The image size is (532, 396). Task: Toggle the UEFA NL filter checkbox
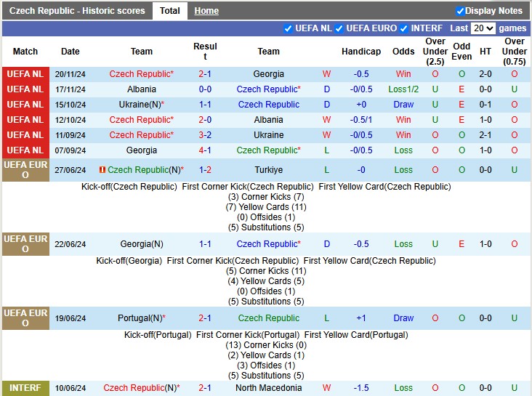[x=289, y=28]
